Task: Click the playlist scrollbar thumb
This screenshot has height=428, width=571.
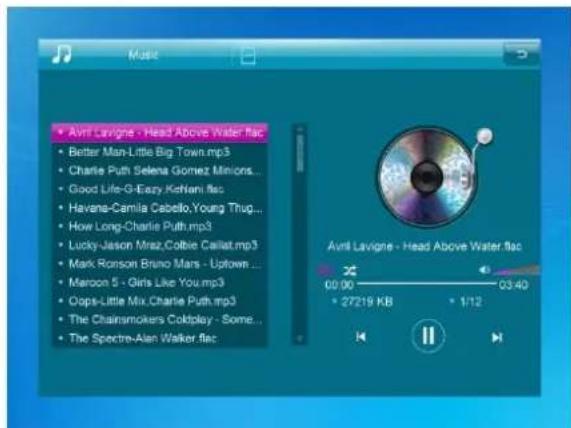Action: [x=300, y=153]
